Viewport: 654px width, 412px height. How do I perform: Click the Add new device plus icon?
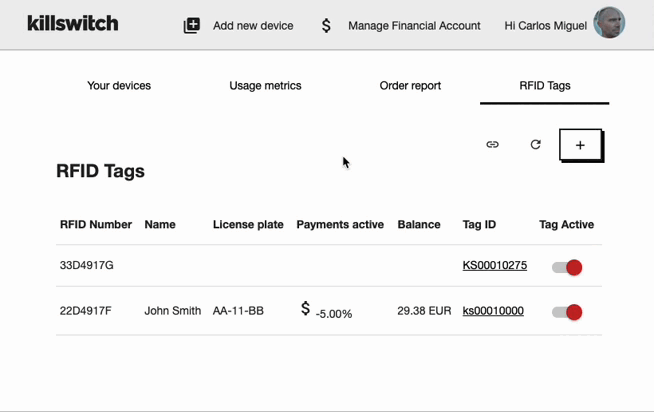point(192,26)
